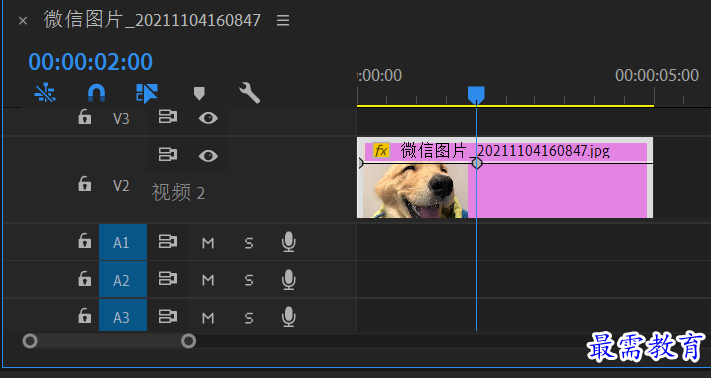Toggle sync lock on track V2

167,155
